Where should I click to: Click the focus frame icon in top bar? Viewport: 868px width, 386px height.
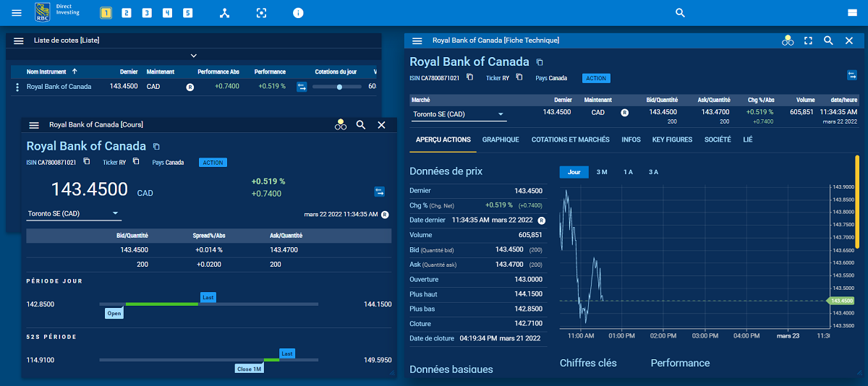[x=262, y=13]
